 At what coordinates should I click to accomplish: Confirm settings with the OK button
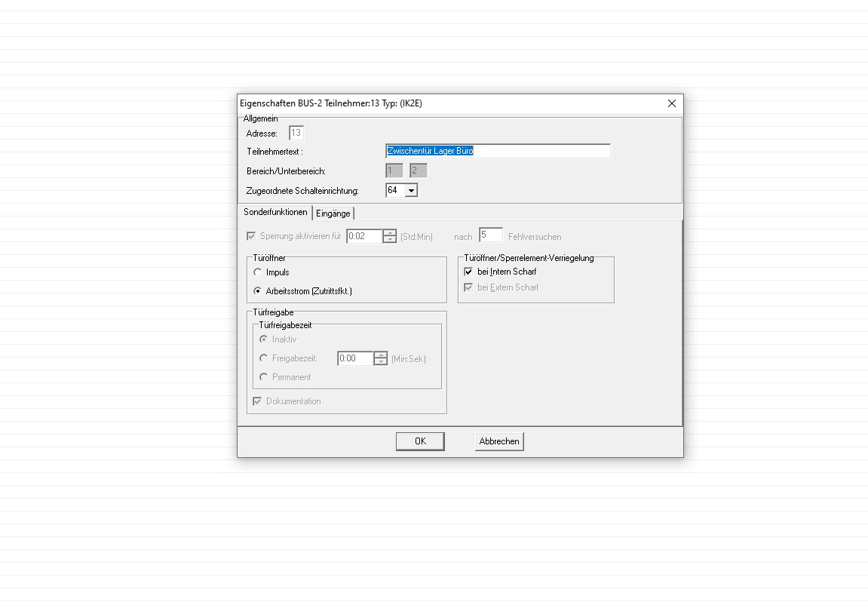(x=420, y=441)
